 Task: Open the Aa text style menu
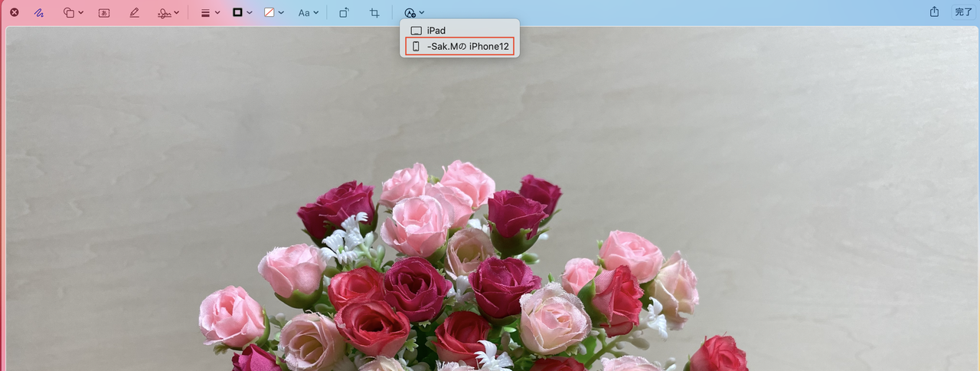pyautogui.click(x=309, y=13)
